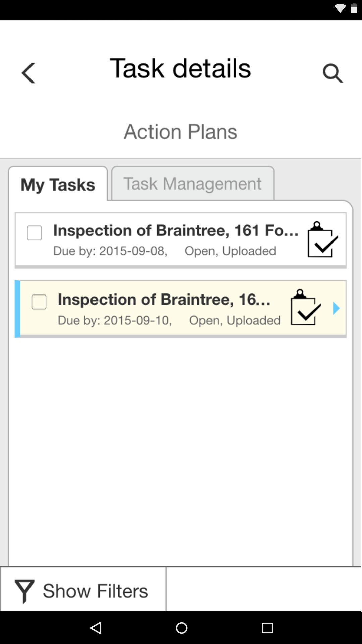This screenshot has height=644, width=362.
Task: Tap the battery icon in status bar
Action: coord(354,9)
